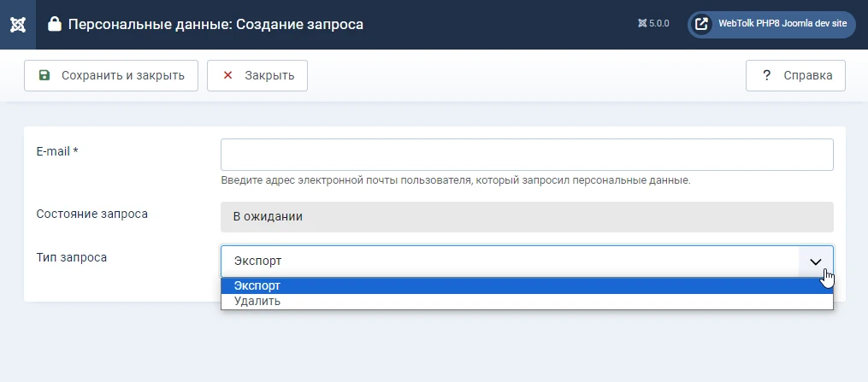Focus the E-mail input field
Image resolution: width=868 pixels, height=382 pixels.
coord(527,154)
